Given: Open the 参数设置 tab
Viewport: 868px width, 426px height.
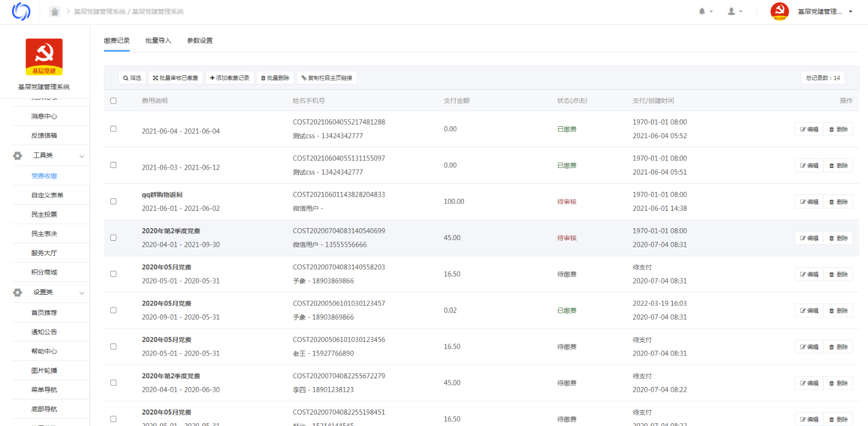Looking at the screenshot, I should coord(200,41).
